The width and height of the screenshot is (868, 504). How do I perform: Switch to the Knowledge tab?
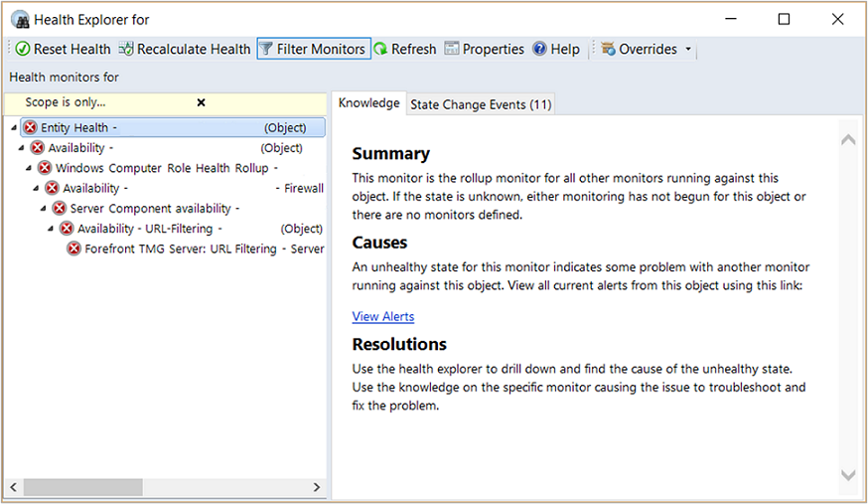click(368, 103)
